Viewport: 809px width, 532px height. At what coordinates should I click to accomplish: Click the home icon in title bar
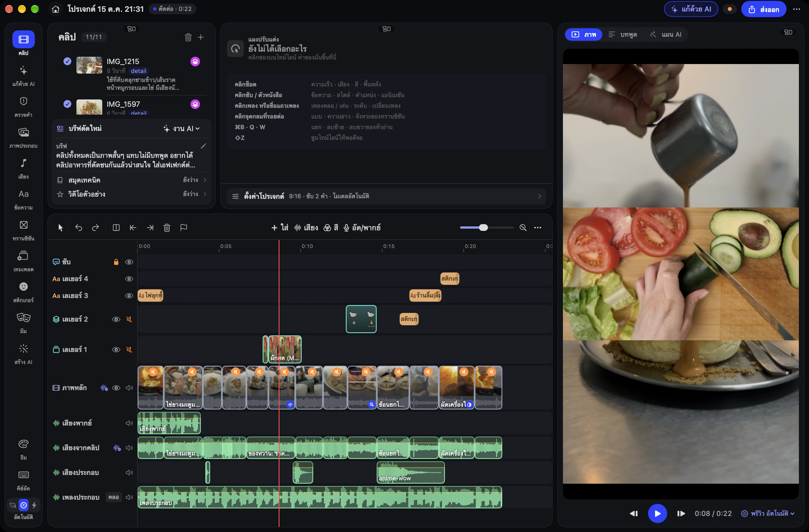click(55, 9)
